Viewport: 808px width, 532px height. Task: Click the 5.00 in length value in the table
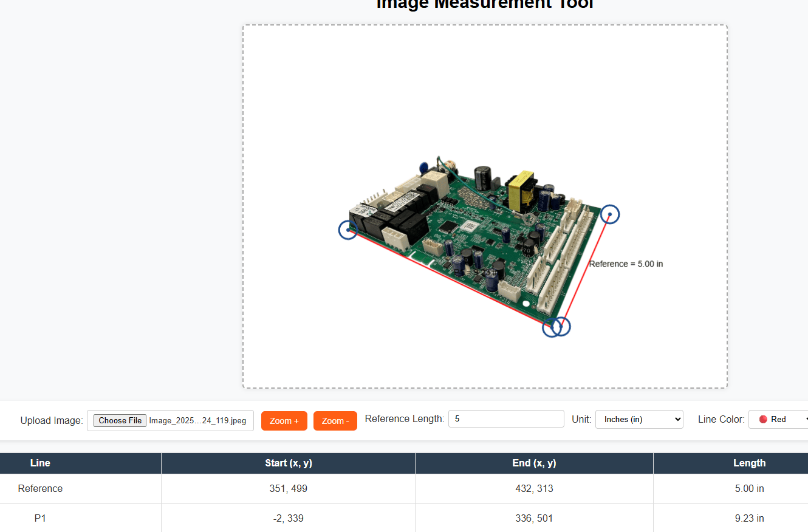pos(748,488)
